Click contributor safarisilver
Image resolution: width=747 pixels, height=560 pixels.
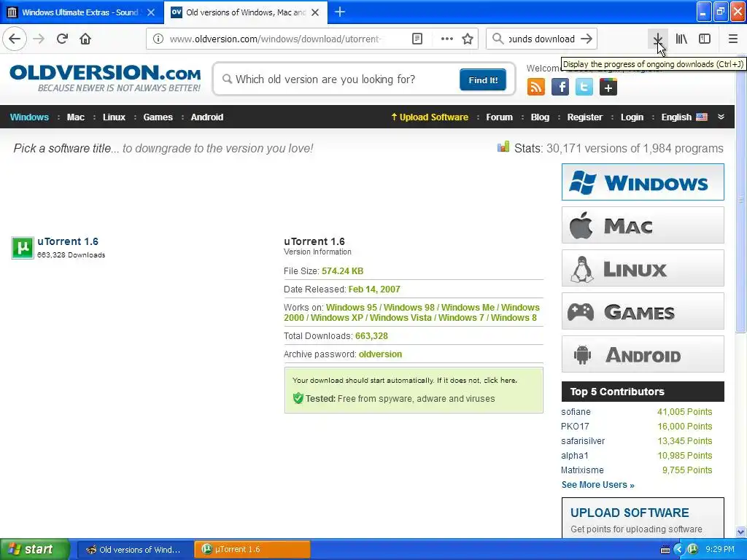click(x=583, y=441)
